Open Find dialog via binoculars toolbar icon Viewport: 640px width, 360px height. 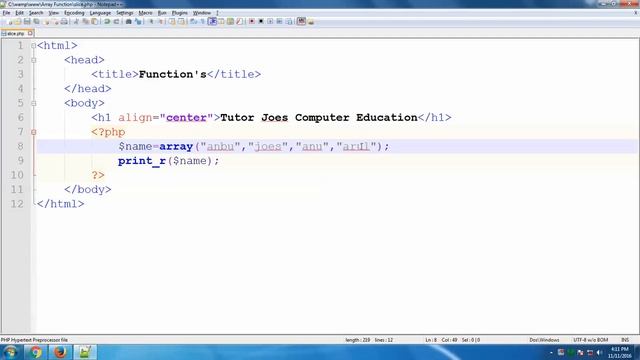(128, 21)
